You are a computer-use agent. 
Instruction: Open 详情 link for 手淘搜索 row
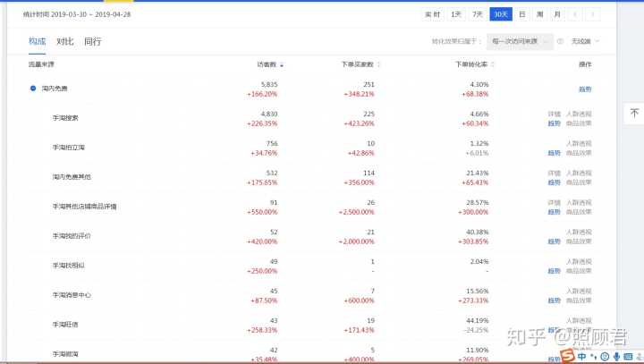point(554,114)
